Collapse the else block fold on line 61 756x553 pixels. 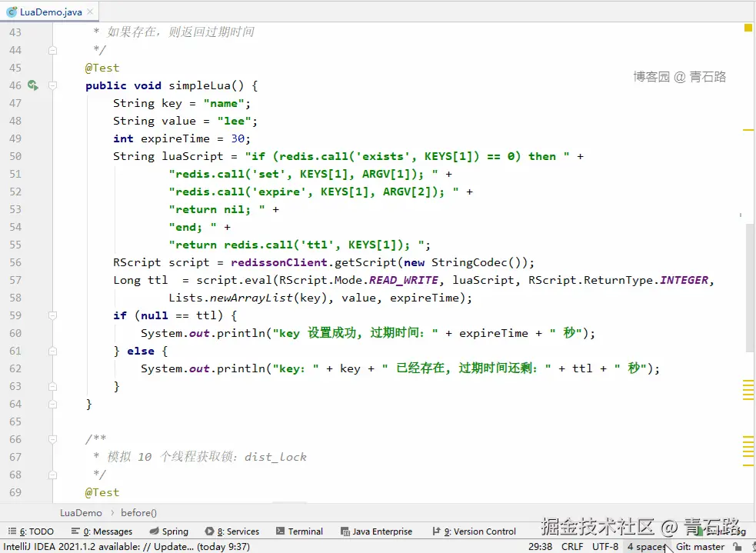52,351
